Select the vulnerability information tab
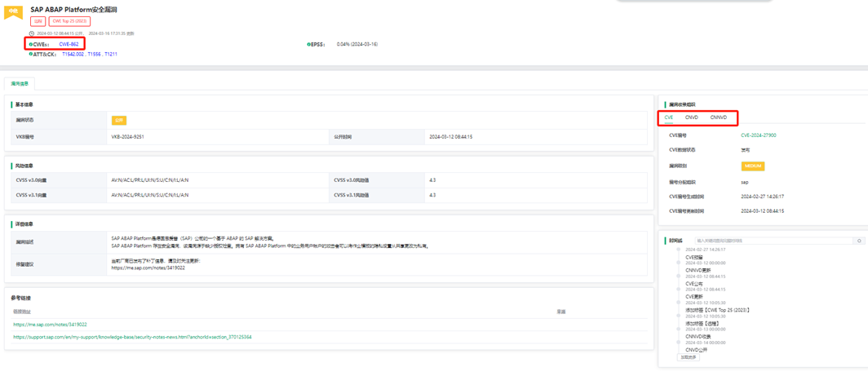The width and height of the screenshot is (868, 372). [x=20, y=83]
